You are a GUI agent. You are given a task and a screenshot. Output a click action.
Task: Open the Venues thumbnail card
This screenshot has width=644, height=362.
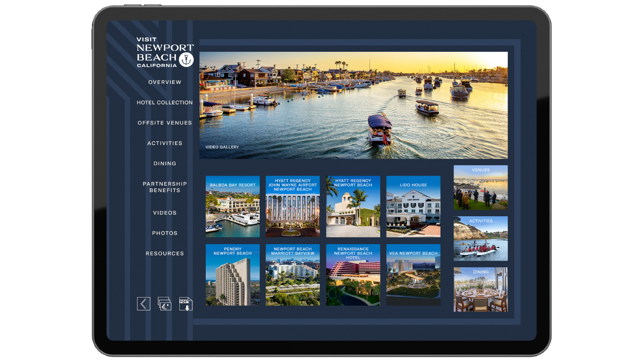pyautogui.click(x=481, y=188)
